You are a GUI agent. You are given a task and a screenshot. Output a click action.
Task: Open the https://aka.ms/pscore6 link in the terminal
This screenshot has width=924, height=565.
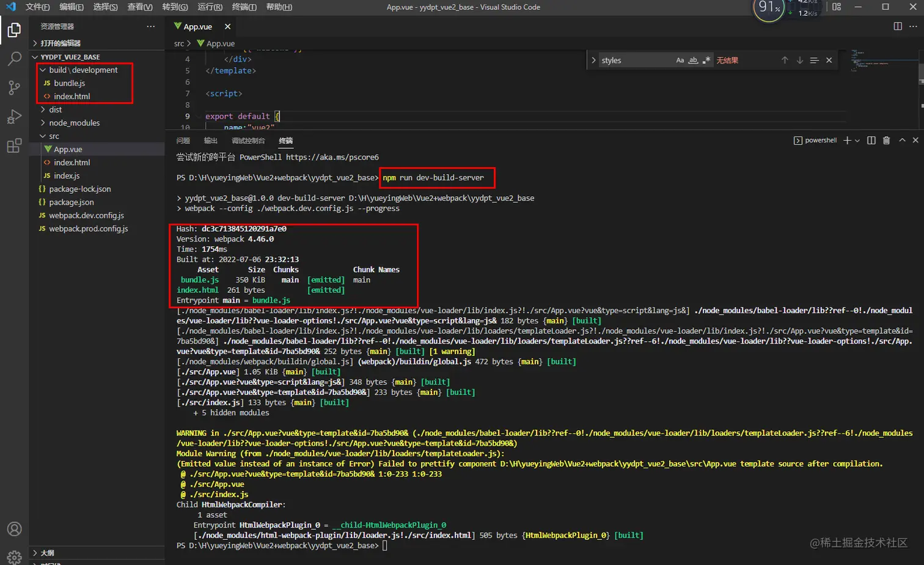(332, 157)
